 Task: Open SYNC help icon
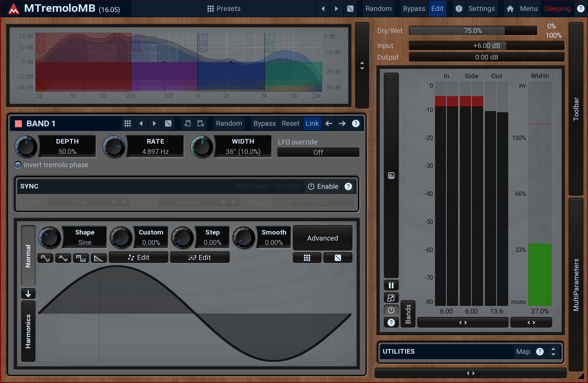click(348, 186)
